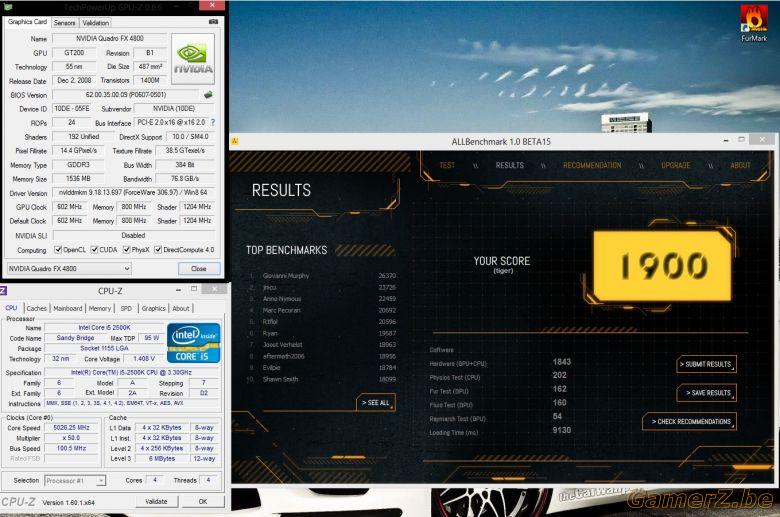Viewport: 780px width, 517px height.
Task: Click the GPU-Z Close button
Action: (199, 268)
